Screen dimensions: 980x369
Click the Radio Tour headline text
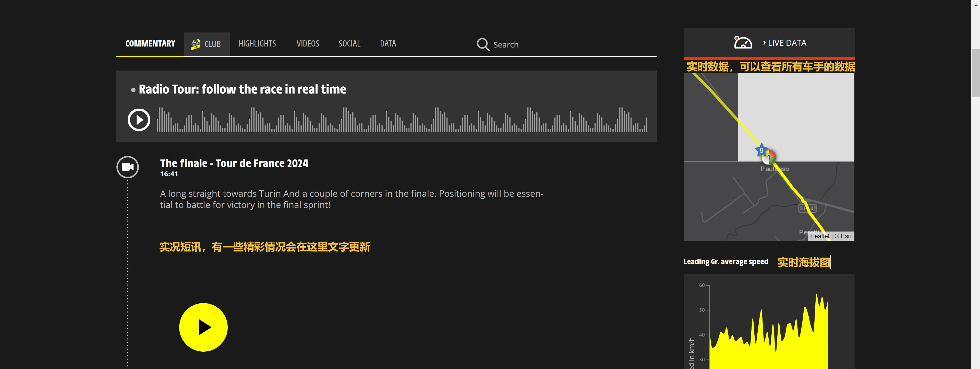(x=242, y=89)
